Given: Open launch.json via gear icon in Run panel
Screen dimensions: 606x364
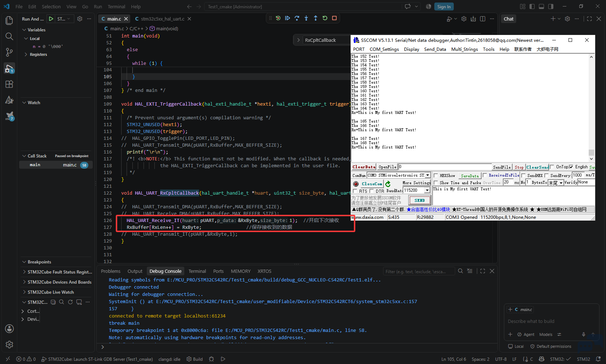Looking at the screenshot, I should [x=80, y=19].
